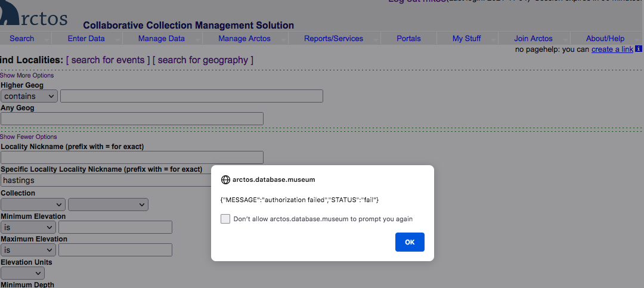Open the second Collection dropdown
The image size is (644, 288).
pyautogui.click(x=108, y=205)
